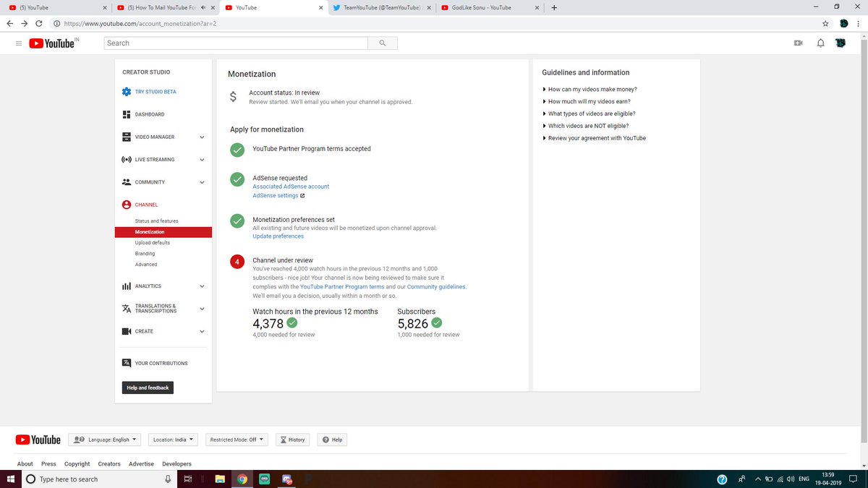Open Branding in the sidebar
This screenshot has height=488, width=868.
coord(145,254)
